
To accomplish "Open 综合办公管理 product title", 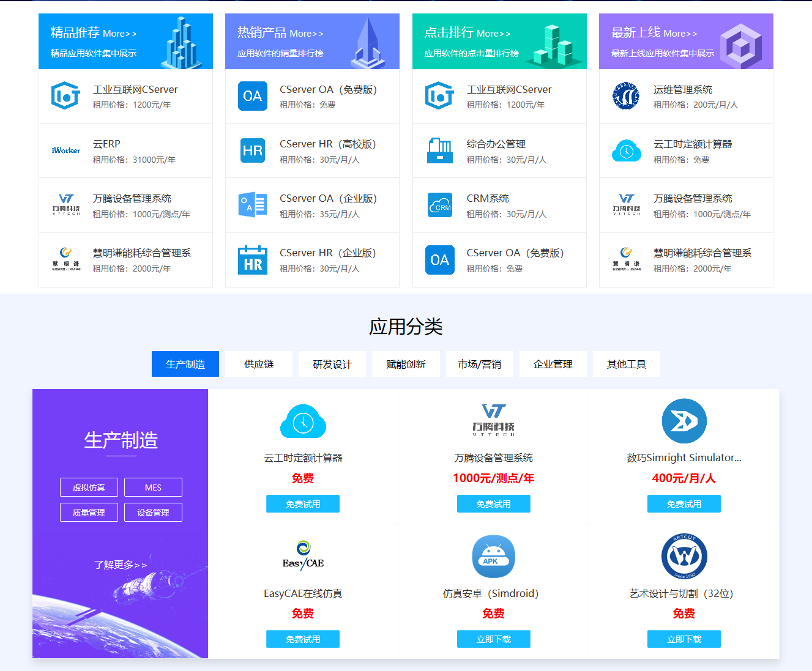I will [496, 144].
